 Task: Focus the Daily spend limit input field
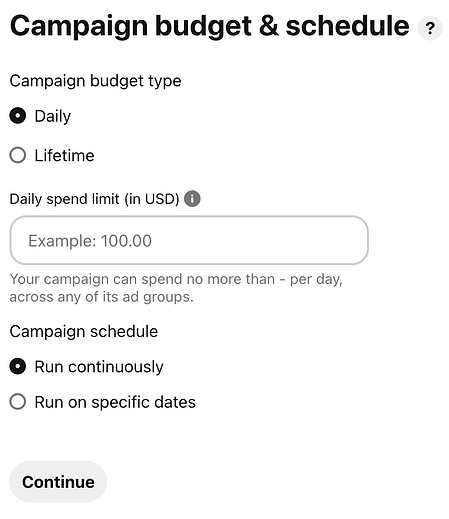[x=189, y=240]
